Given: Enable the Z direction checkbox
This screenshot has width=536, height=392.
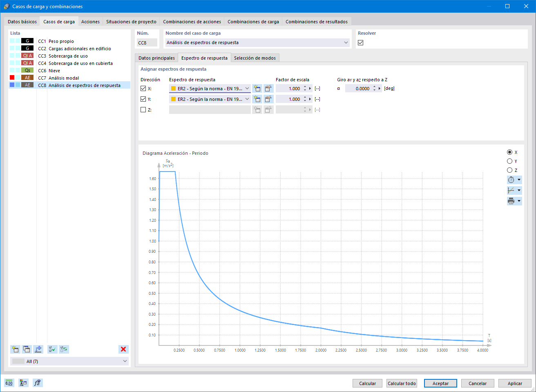Looking at the screenshot, I should [143, 109].
